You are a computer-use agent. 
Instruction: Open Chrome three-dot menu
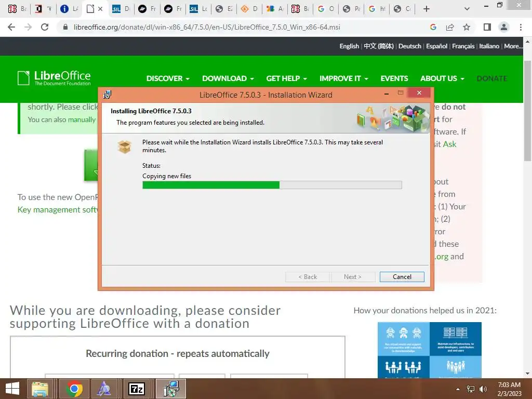(x=521, y=27)
